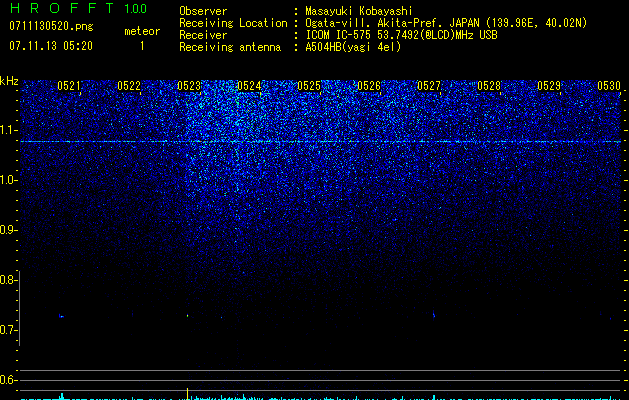Click the A504HB(yagi 4el) antenna text

click(x=353, y=47)
